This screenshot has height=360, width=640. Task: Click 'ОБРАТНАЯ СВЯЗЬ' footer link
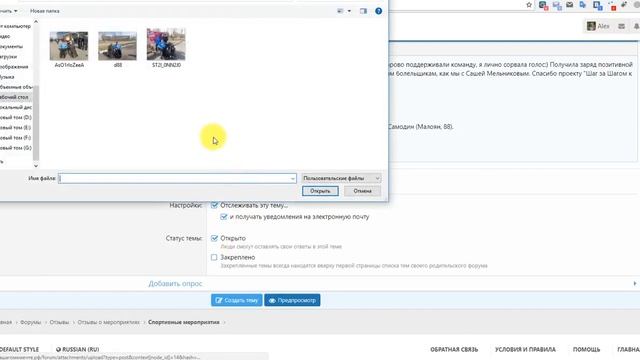(x=454, y=349)
